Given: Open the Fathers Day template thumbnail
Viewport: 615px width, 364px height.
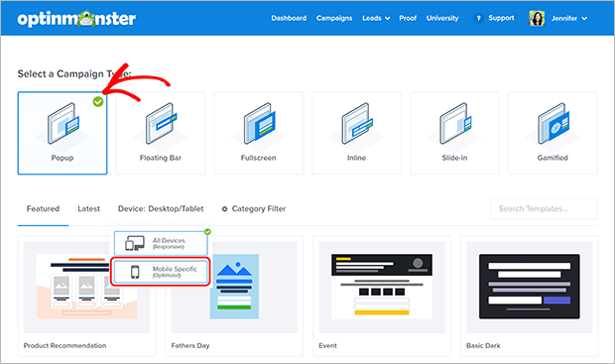Looking at the screenshot, I should click(x=234, y=287).
